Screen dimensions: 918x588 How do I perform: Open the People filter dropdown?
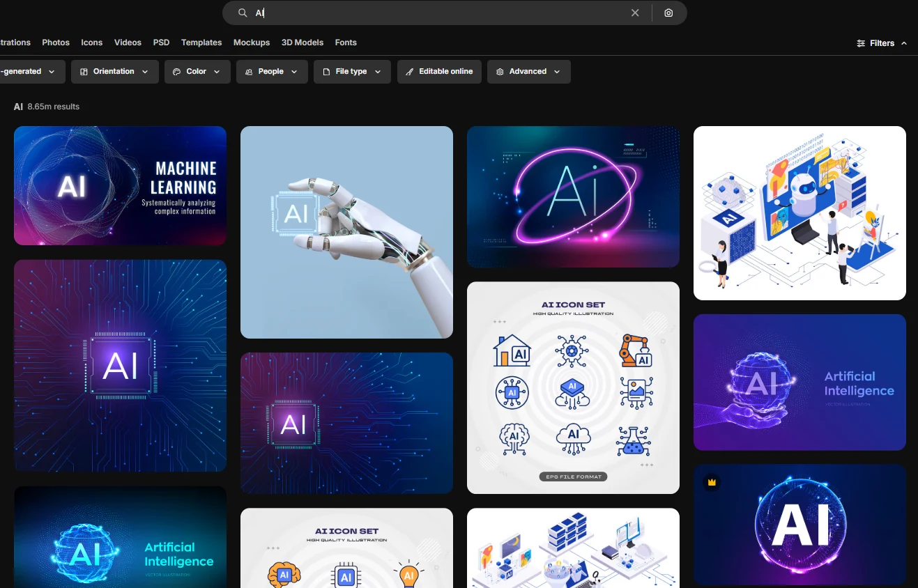coord(272,72)
